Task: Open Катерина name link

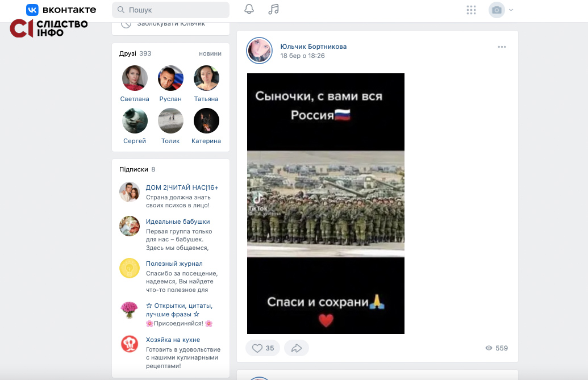Action: click(x=206, y=141)
